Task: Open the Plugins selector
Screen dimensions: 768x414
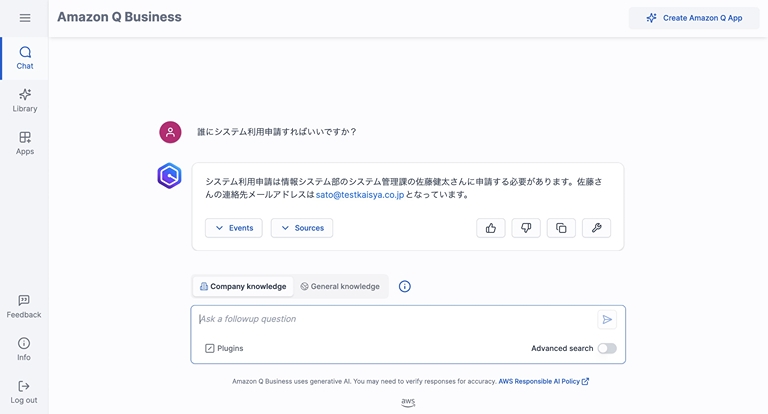Action: pyautogui.click(x=224, y=348)
